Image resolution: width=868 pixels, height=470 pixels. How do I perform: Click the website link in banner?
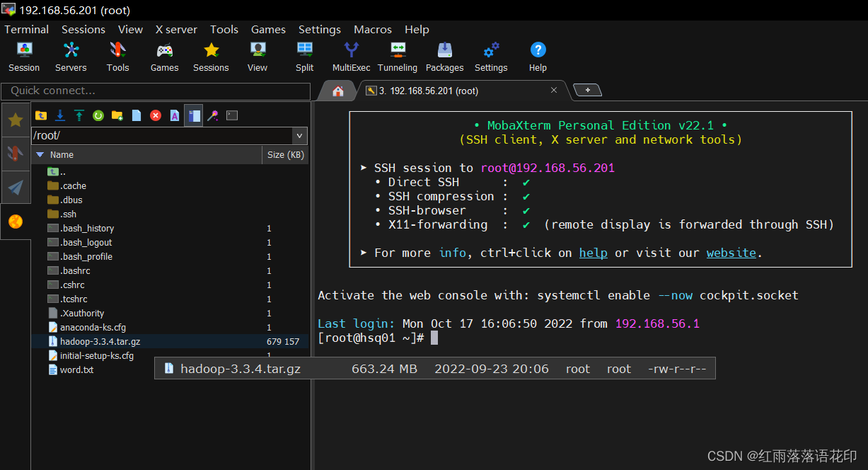(x=731, y=253)
